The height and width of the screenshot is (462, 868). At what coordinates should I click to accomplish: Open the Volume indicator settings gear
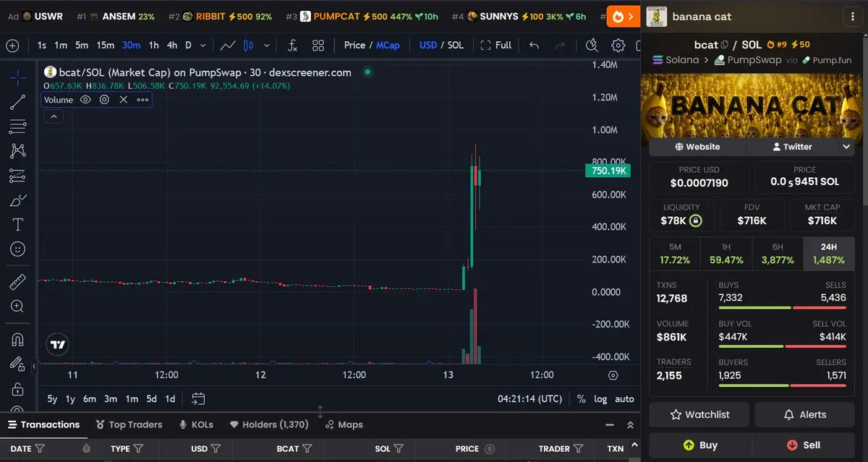104,100
